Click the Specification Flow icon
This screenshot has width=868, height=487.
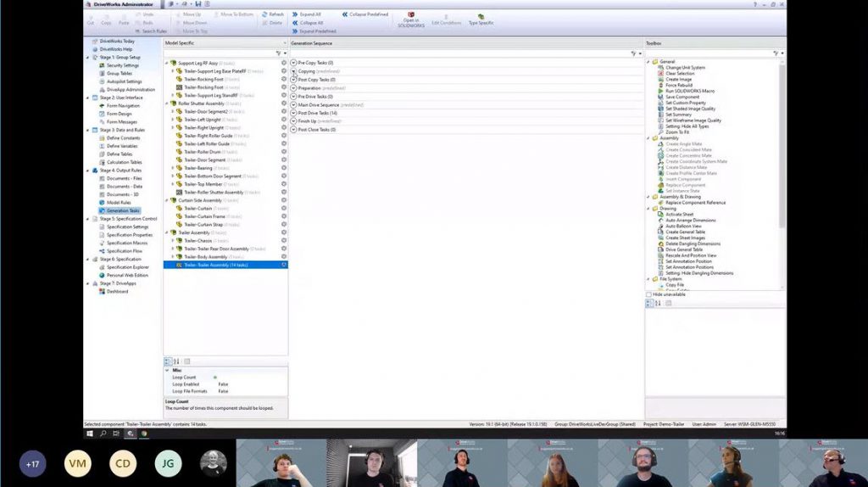(x=102, y=251)
